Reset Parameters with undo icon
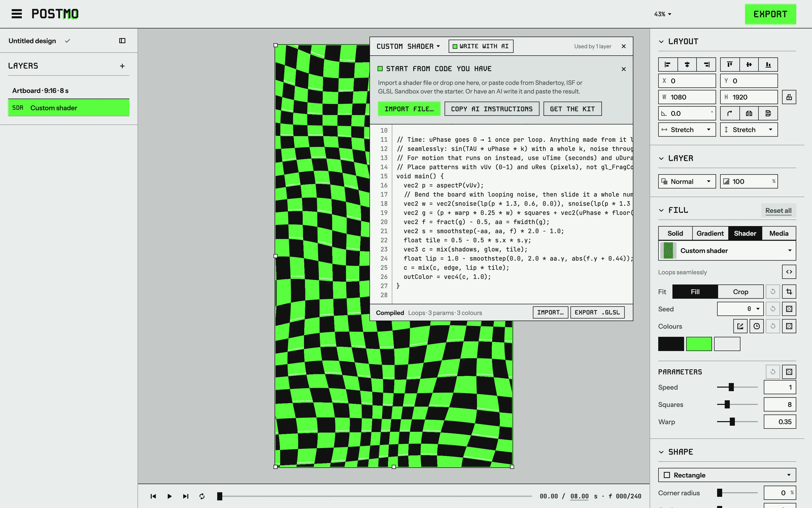Screen dimensions: 812x508 [x=773, y=372]
